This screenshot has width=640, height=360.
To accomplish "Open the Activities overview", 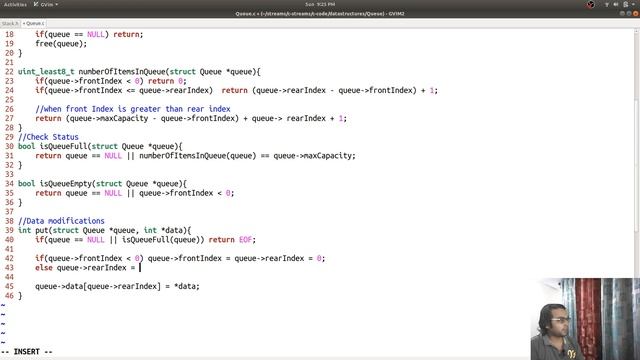I will tap(15, 4).
